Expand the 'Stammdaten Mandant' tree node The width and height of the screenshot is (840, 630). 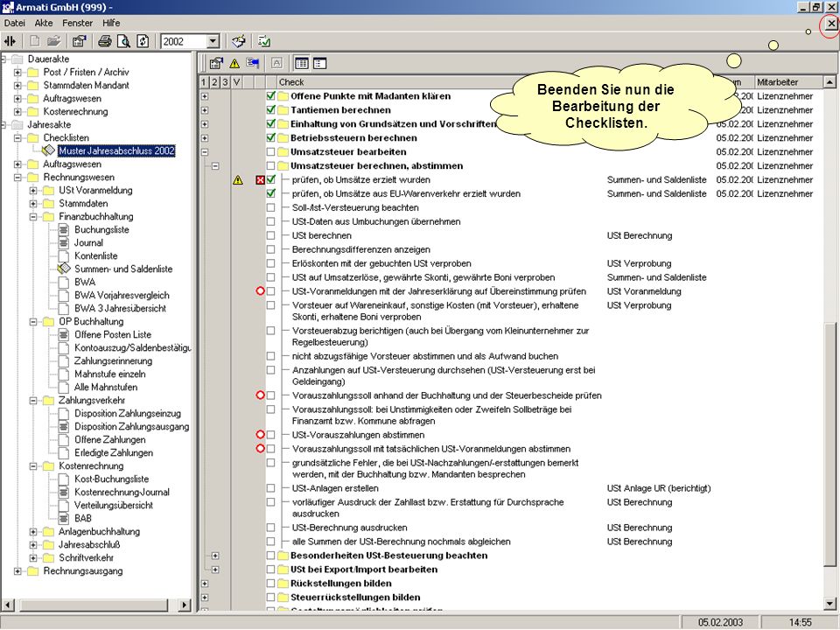pos(17,85)
